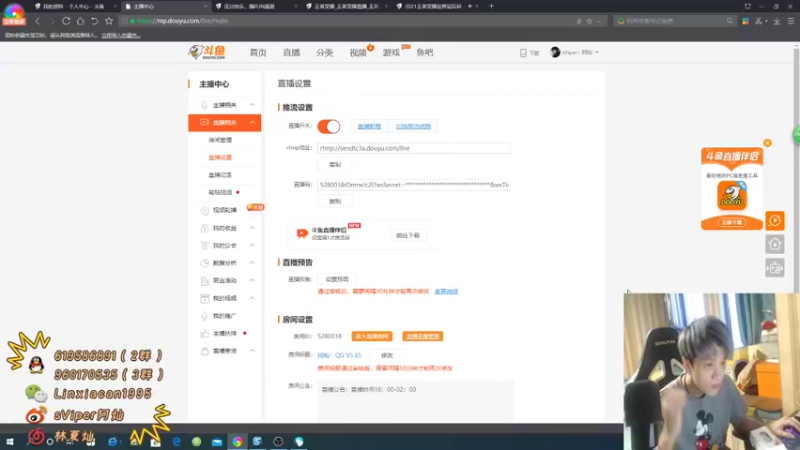The height and width of the screenshot is (450, 800).
Task: Open the mail app icon in taskbar
Action: [217, 441]
